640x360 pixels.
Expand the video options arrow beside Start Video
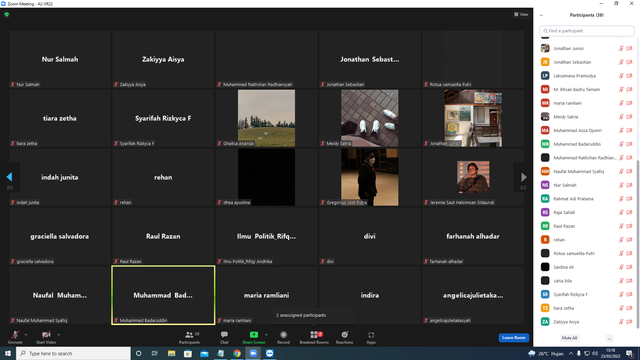[58, 335]
